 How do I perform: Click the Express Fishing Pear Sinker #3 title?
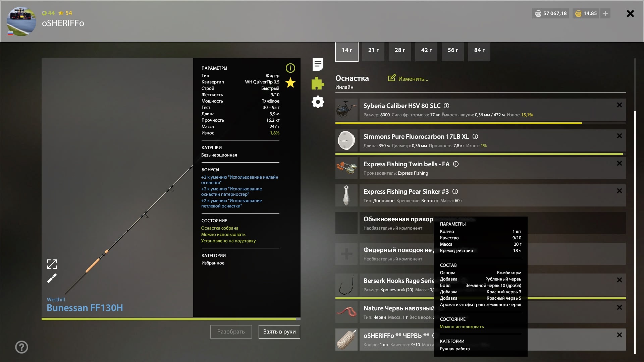(x=406, y=191)
